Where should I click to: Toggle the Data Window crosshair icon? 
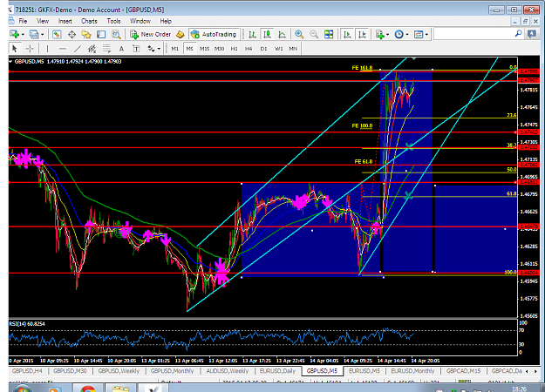(72, 34)
